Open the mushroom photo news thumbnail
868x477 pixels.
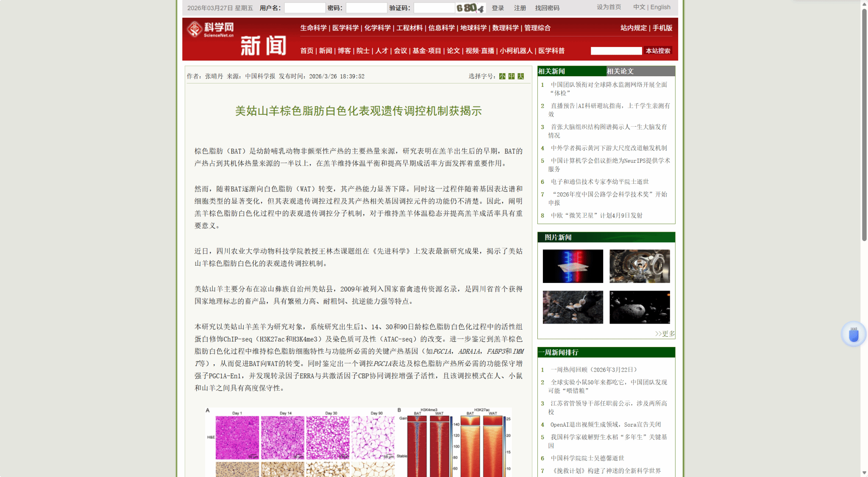(573, 307)
